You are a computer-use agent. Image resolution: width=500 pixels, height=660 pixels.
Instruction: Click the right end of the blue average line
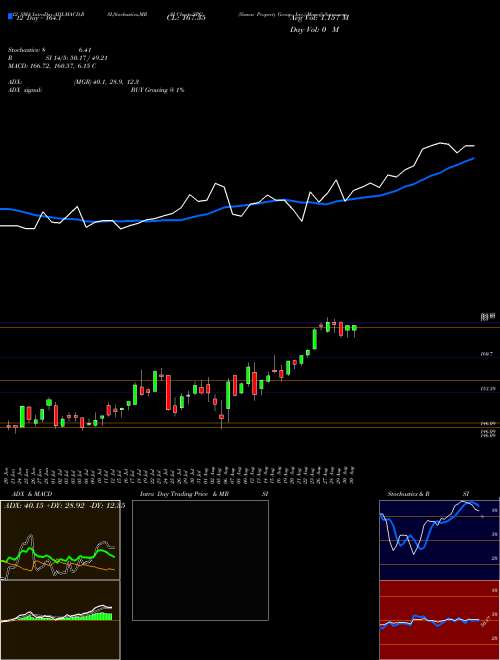473,159
